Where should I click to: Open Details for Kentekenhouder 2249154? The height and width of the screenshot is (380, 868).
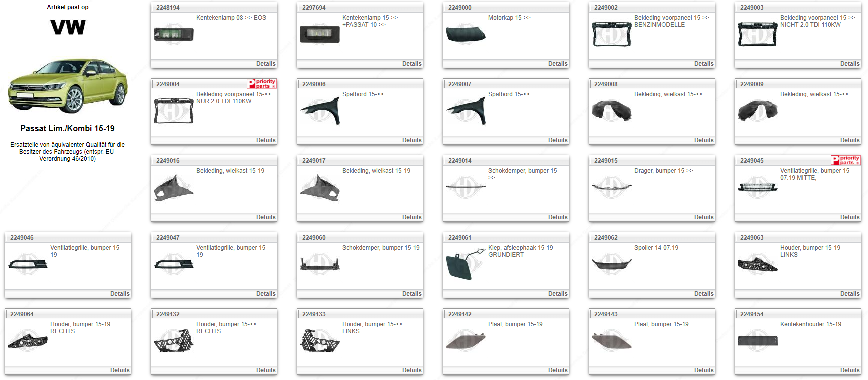(x=849, y=370)
